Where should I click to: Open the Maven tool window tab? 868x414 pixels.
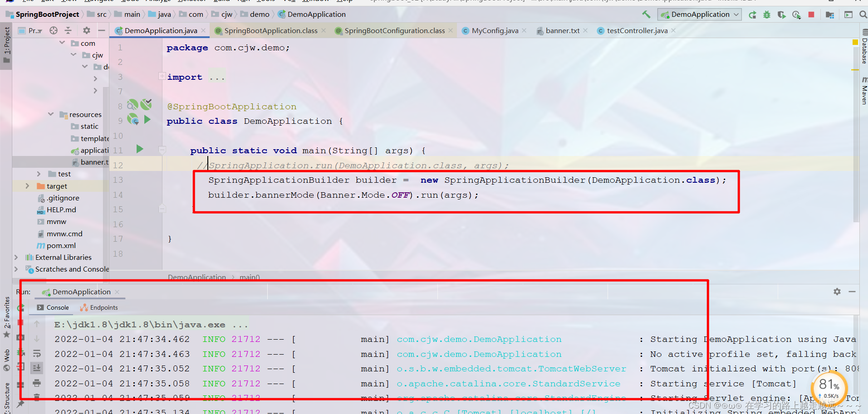point(864,91)
